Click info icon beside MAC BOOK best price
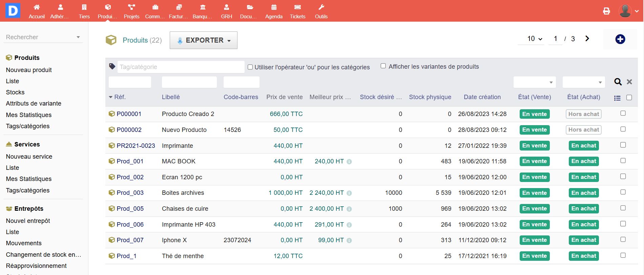 (349, 162)
